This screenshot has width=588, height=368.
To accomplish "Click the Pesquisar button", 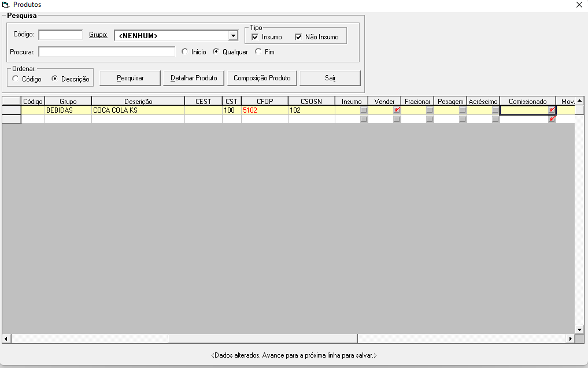I will point(130,78).
